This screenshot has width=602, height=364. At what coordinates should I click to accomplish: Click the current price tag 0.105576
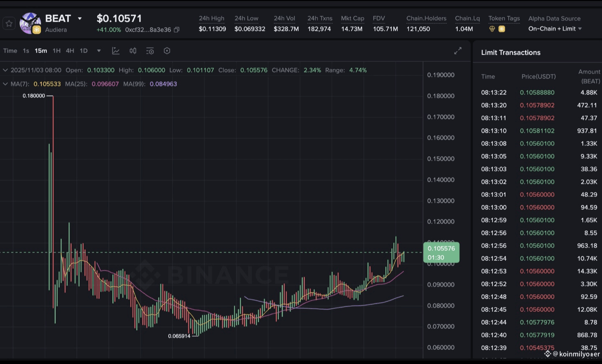(x=441, y=252)
